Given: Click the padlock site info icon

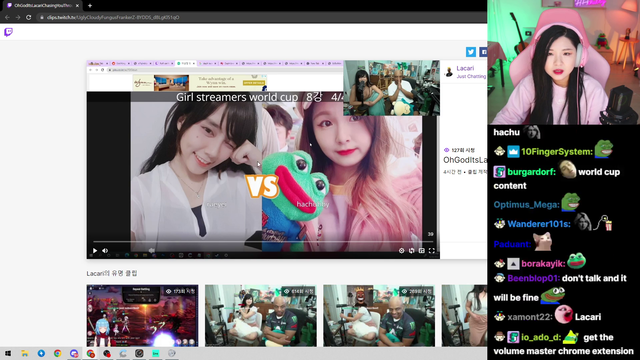Looking at the screenshot, I should click(42, 17).
